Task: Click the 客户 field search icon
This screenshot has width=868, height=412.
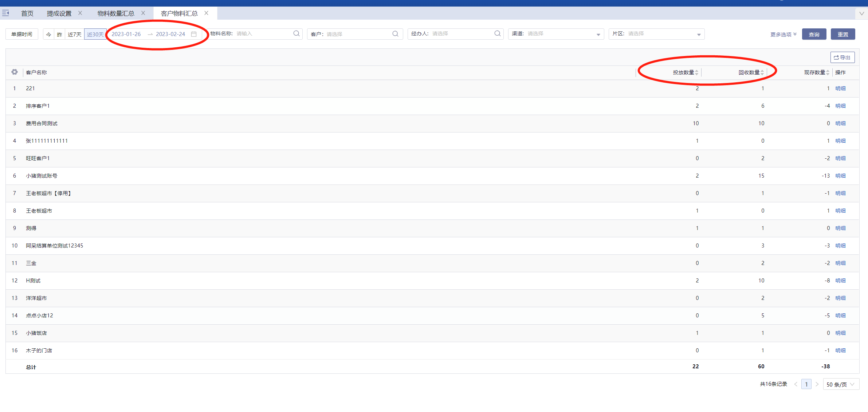Action: [395, 34]
